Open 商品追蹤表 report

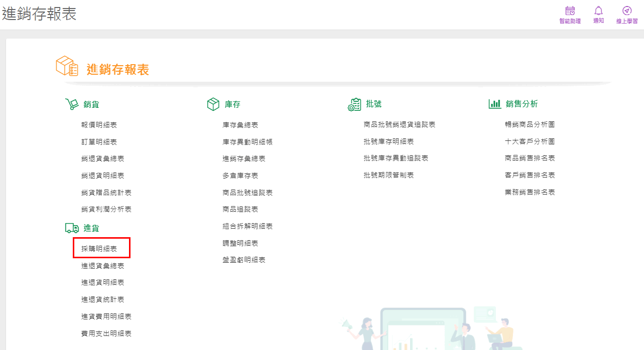point(240,209)
